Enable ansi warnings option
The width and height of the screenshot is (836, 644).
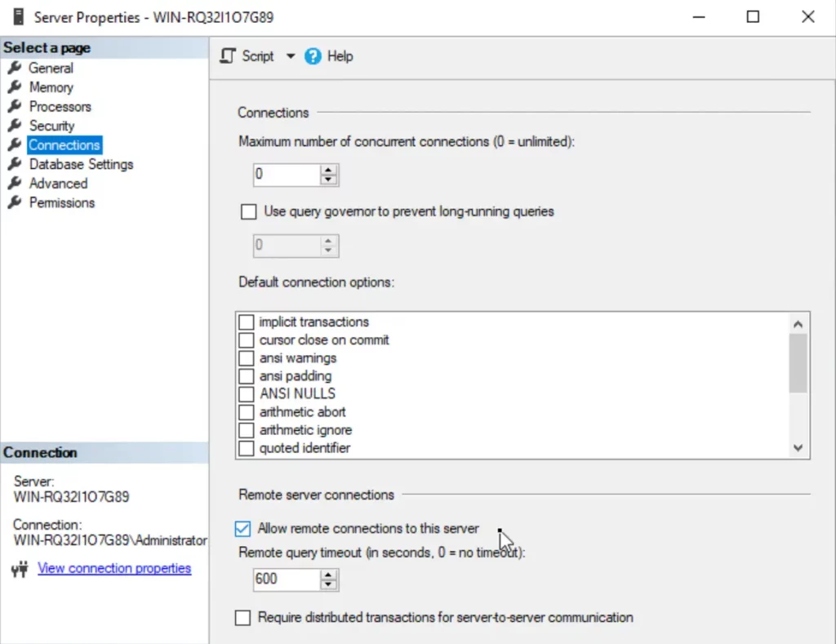(246, 358)
